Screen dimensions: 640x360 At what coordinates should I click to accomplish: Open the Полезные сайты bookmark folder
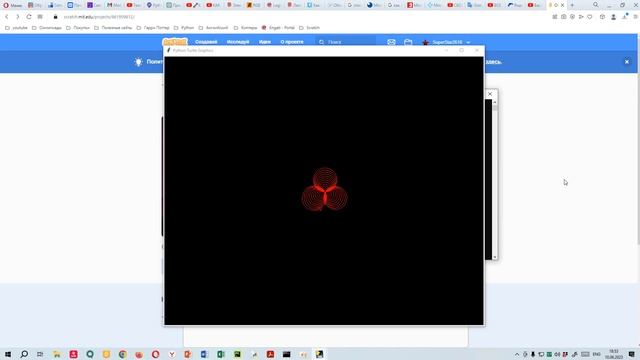coord(113,28)
